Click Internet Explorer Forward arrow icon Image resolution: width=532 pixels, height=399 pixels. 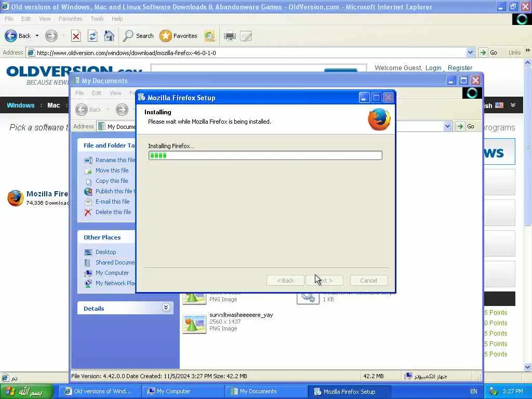click(51, 36)
